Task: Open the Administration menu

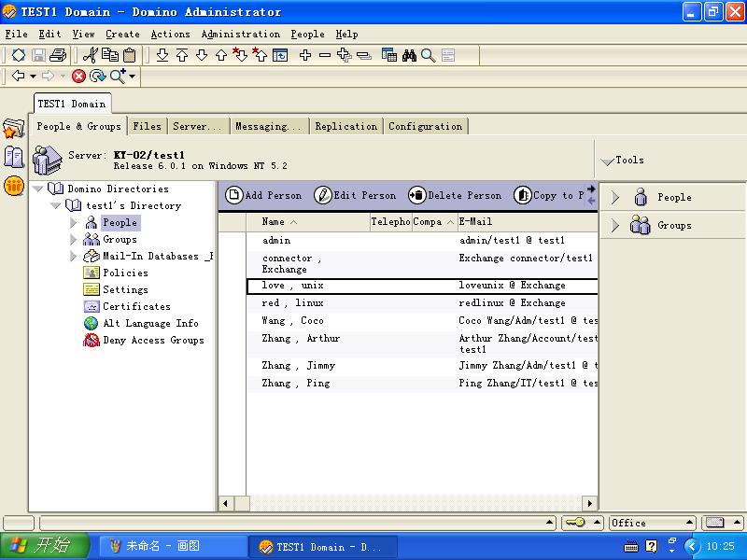Action: [241, 34]
